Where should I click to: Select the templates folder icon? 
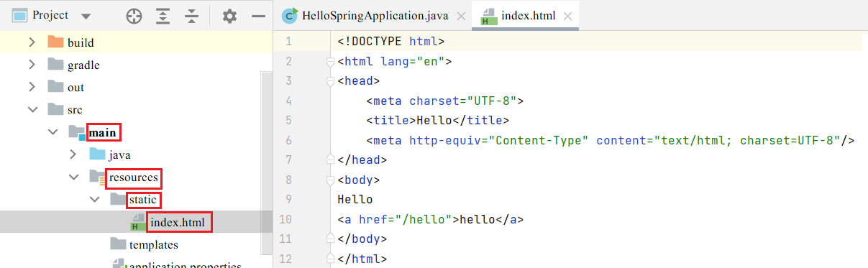118,244
